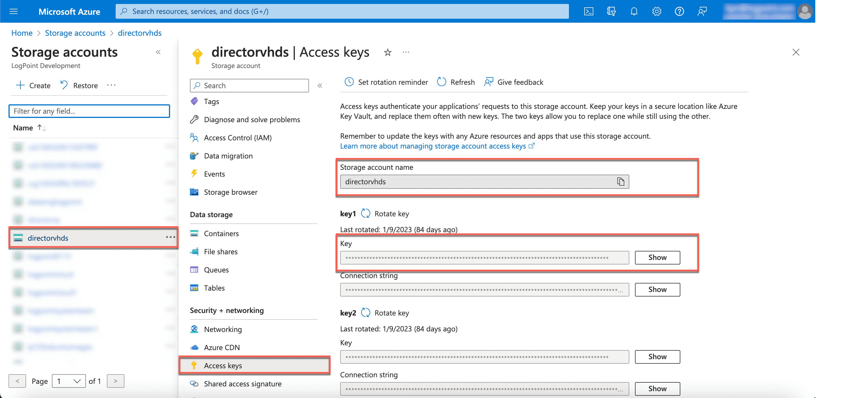
Task: Open the notifications bell
Action: pyautogui.click(x=634, y=11)
